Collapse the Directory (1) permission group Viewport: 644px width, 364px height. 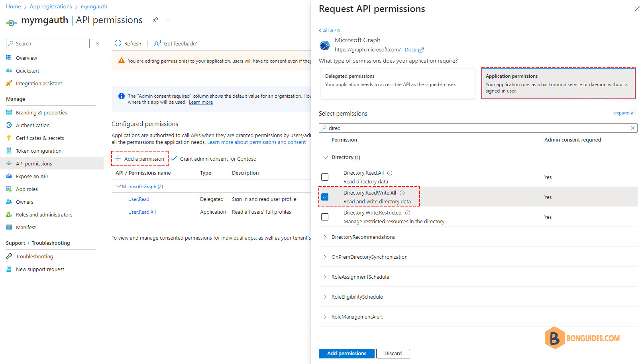coord(325,157)
